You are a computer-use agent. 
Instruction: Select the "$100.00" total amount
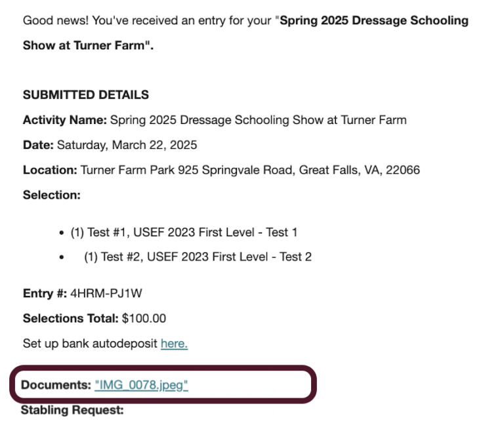pyautogui.click(x=144, y=319)
